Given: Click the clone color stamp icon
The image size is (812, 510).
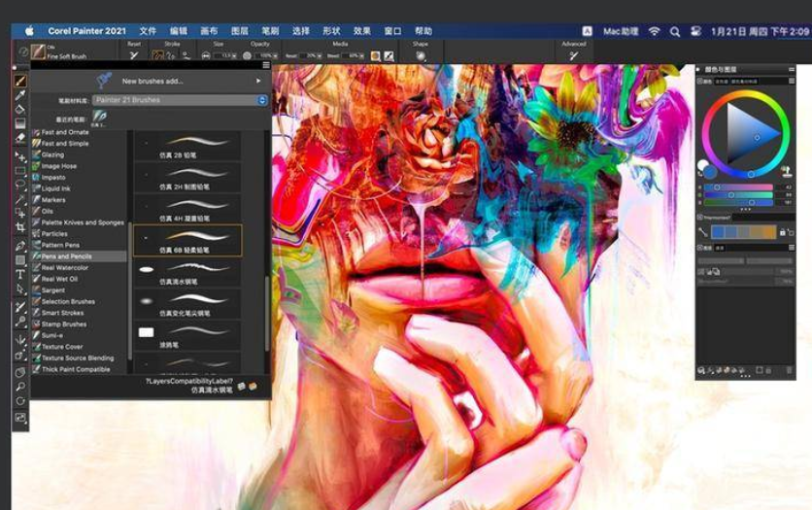Looking at the screenshot, I should (x=787, y=171).
